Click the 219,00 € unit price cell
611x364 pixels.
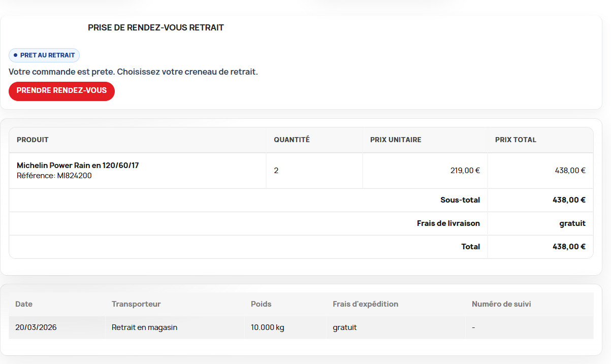[465, 171]
